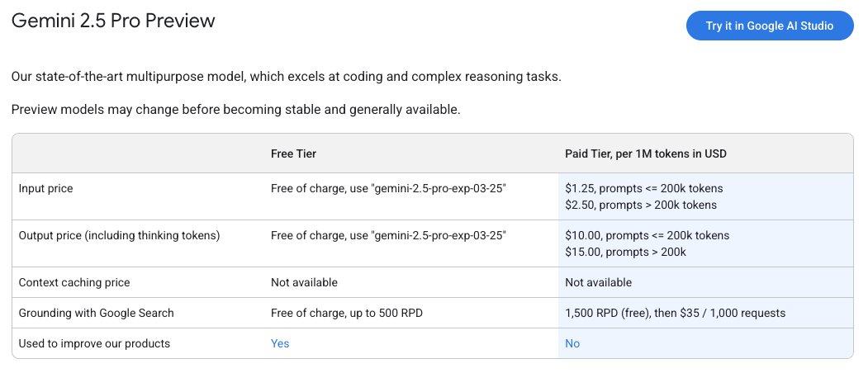This screenshot has width=868, height=373.
Task: Click the Used to improve our products label
Action: [94, 343]
